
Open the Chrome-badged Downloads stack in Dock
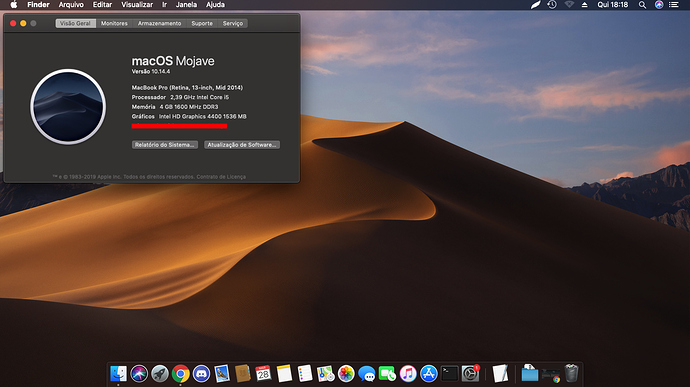click(551, 375)
